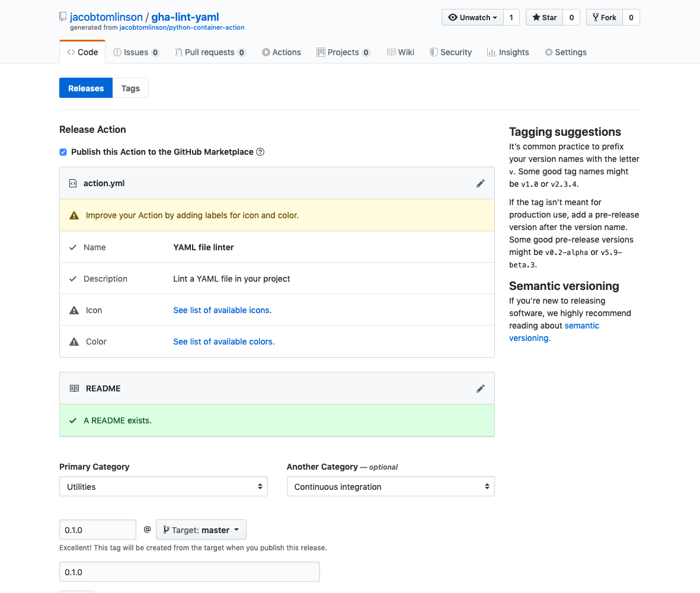Open the Actions tab
Image resolution: width=700 pixels, height=593 pixels.
[x=282, y=52]
